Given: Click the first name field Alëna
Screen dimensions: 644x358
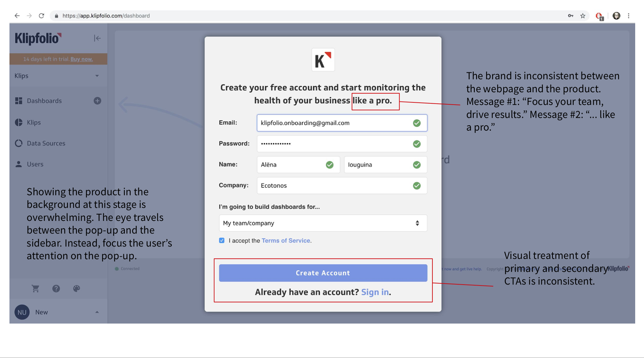Looking at the screenshot, I should [298, 165].
